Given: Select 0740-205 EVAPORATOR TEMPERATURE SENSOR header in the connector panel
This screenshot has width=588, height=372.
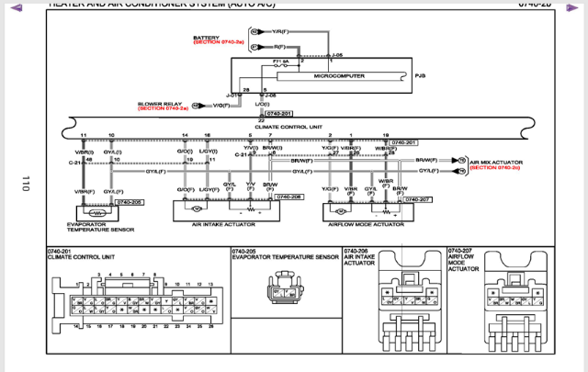Looking at the screenshot, I should tap(285, 254).
